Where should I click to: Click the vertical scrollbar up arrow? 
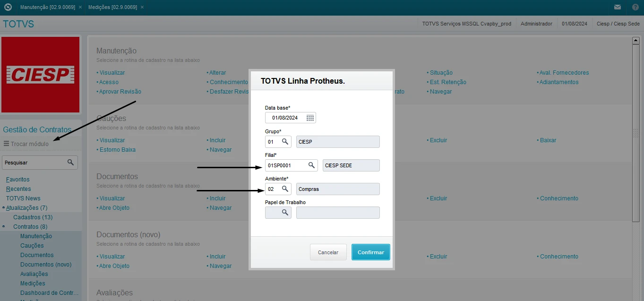click(x=635, y=41)
